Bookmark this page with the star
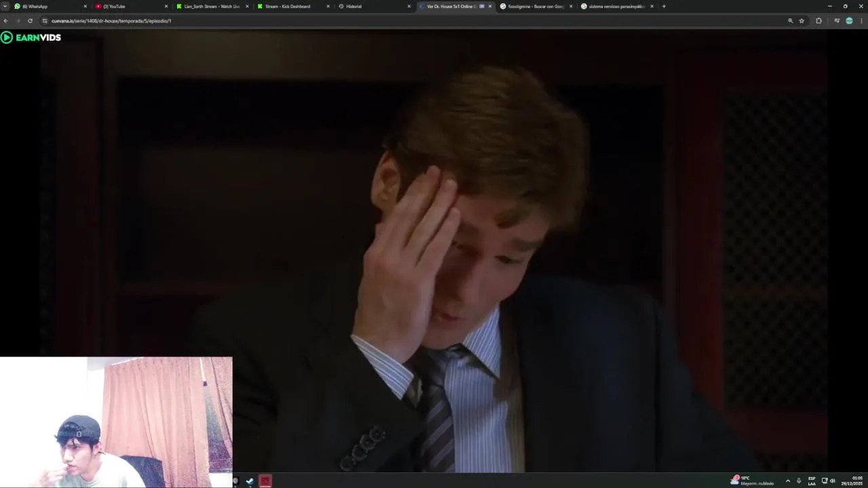Screen dimensions: 868x488 click(x=802, y=21)
